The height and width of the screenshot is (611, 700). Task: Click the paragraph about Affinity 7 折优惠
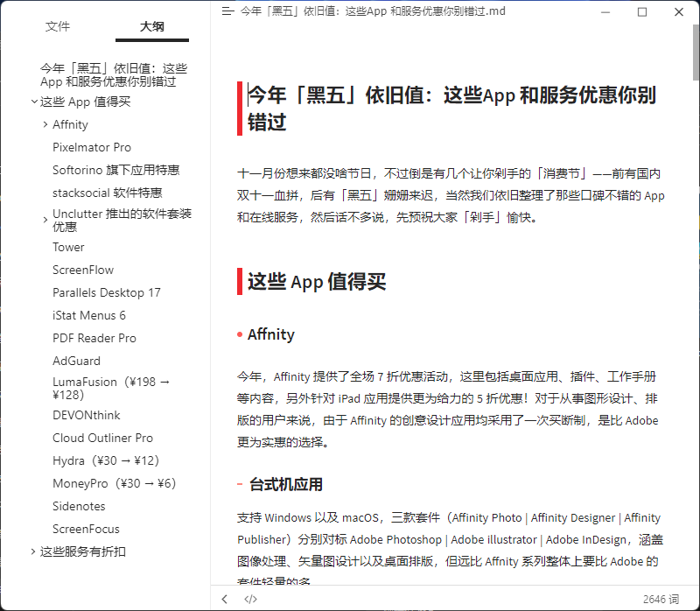pos(448,410)
